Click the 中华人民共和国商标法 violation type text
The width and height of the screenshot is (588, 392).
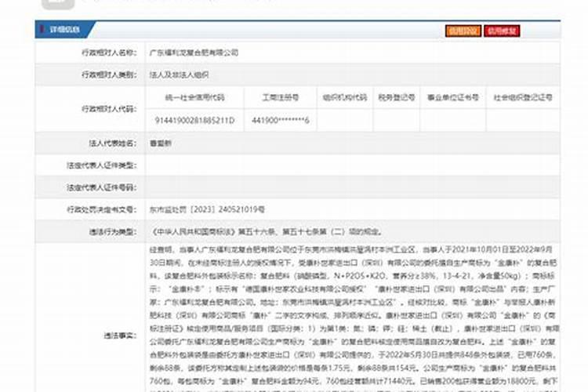[267, 232]
